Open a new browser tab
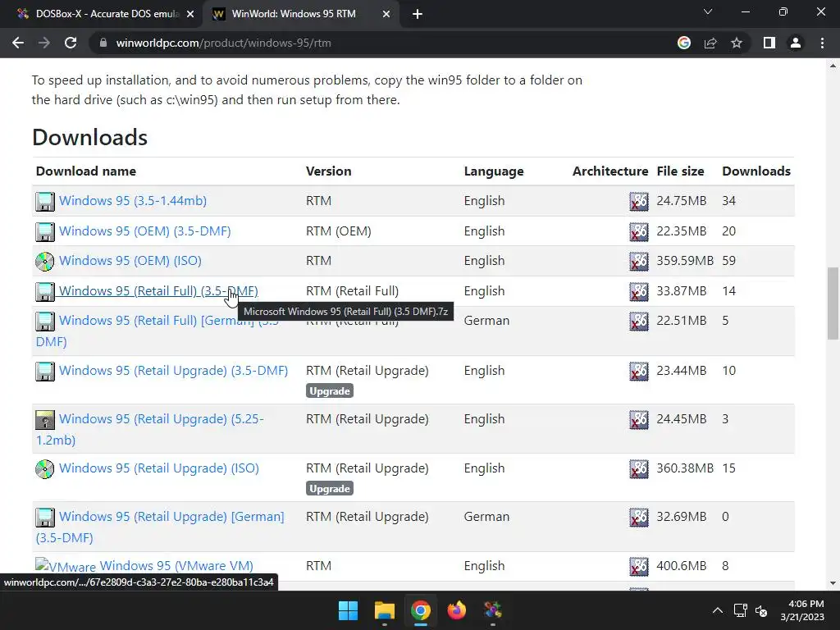This screenshot has height=630, width=840. pos(418,14)
